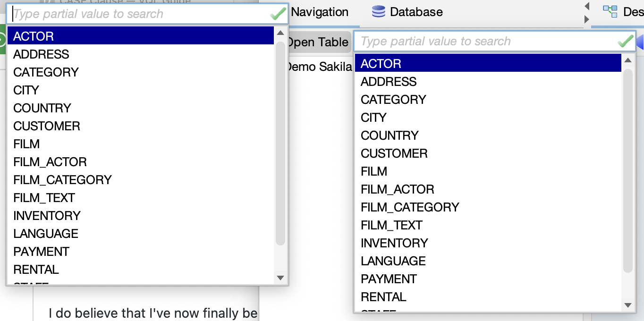The height and width of the screenshot is (321, 644).
Task: Click the Database cylinder icon
Action: click(379, 12)
